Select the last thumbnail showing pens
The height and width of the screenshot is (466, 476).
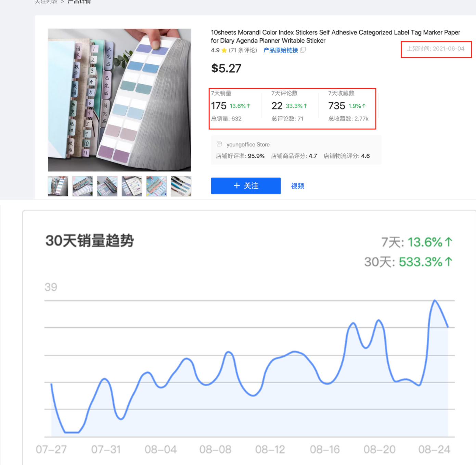(x=181, y=186)
